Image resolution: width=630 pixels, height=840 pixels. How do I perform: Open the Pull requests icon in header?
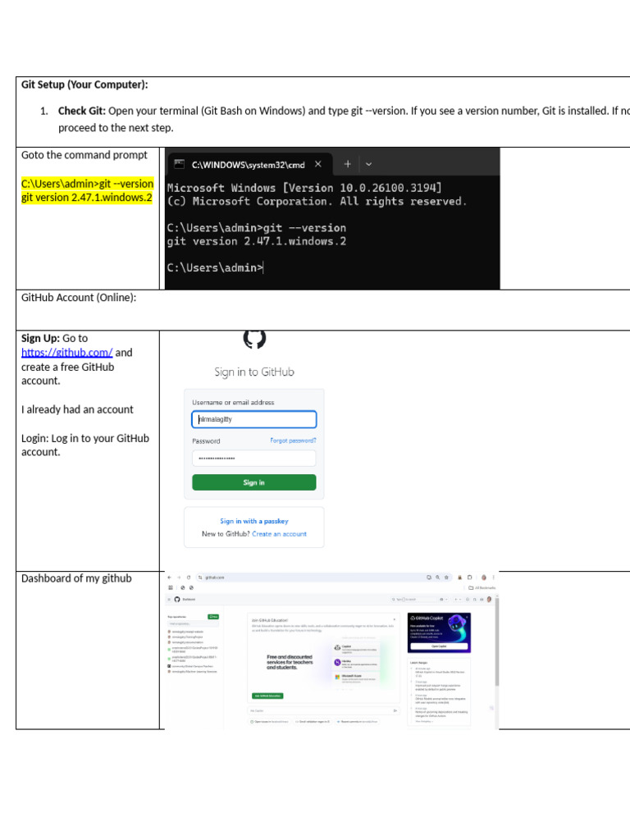[x=475, y=599]
